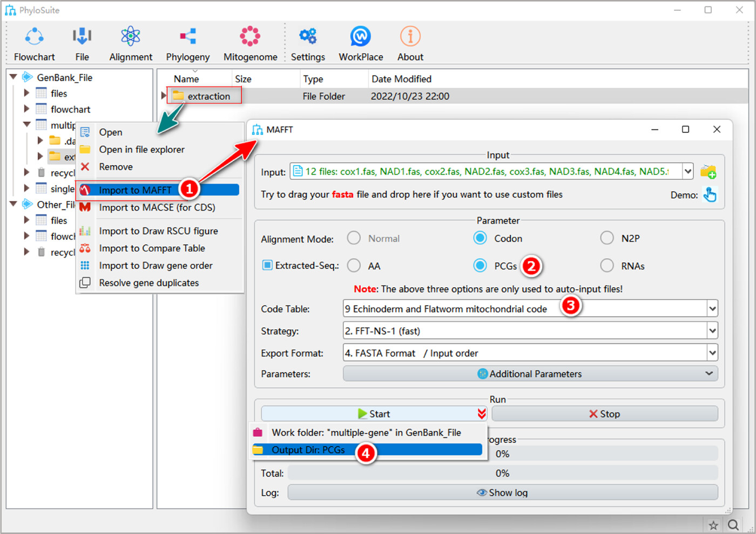Select the Codon alignment mode radio
756x534 pixels.
coord(480,238)
